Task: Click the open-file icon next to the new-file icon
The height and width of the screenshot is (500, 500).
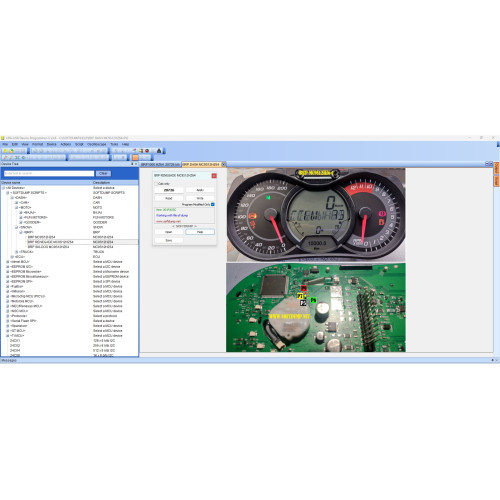Action: point(11,151)
